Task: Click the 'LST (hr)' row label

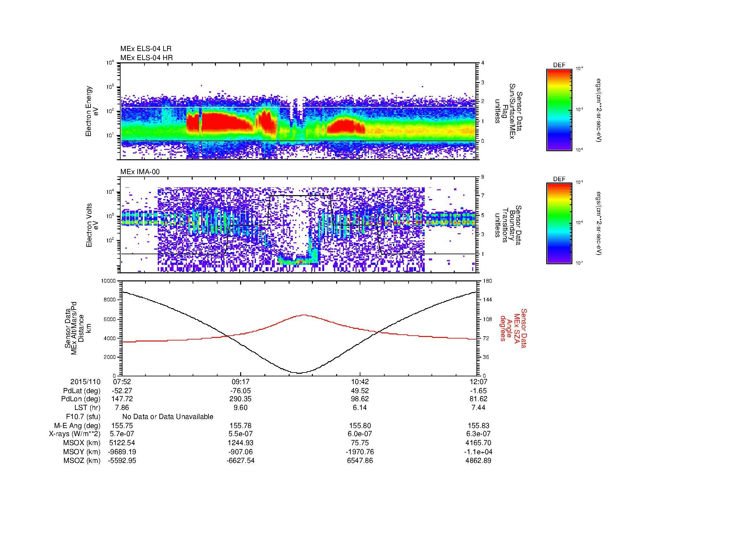Action: 87,408
